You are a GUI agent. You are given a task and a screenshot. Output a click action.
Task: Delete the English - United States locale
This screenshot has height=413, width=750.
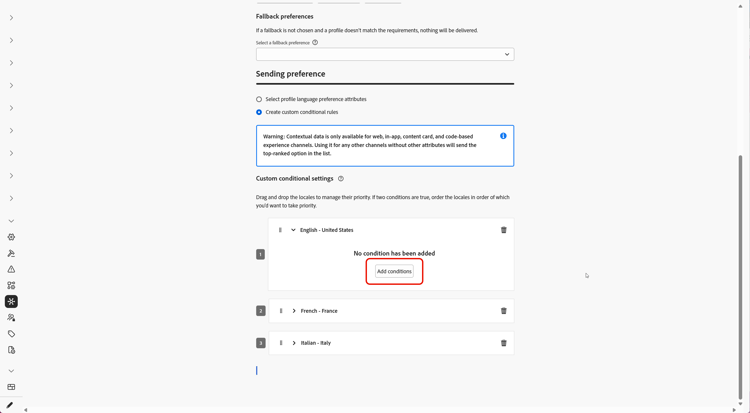tap(504, 230)
